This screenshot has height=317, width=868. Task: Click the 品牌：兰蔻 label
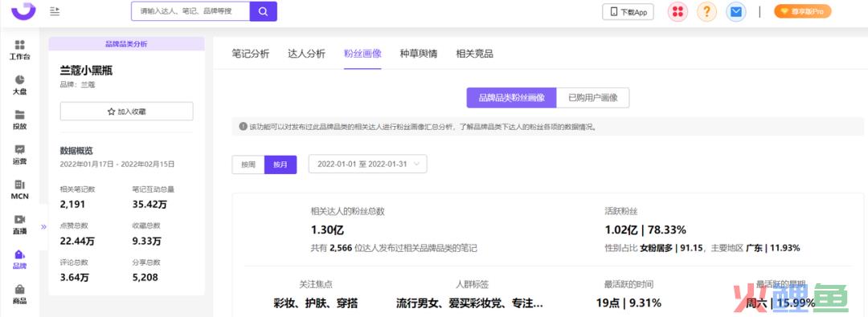click(x=77, y=84)
